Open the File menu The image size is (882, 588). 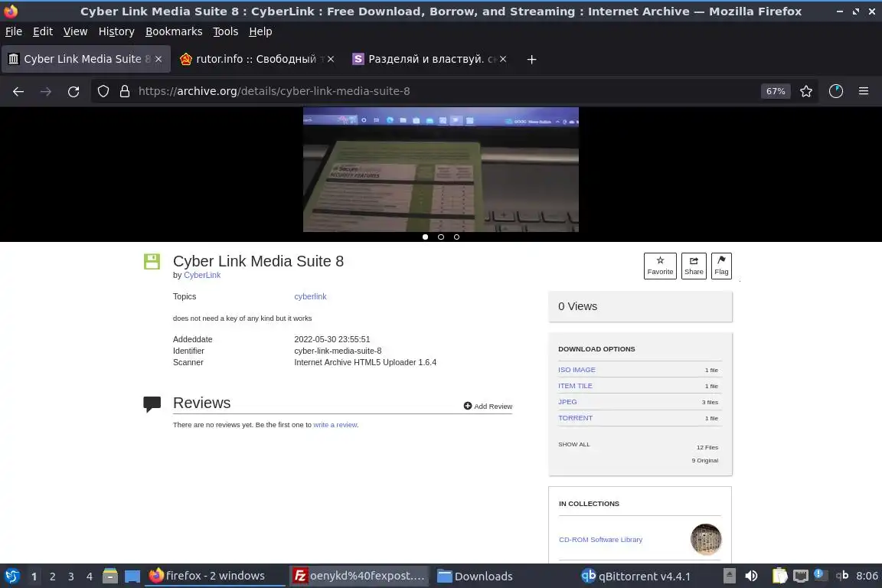[14, 31]
